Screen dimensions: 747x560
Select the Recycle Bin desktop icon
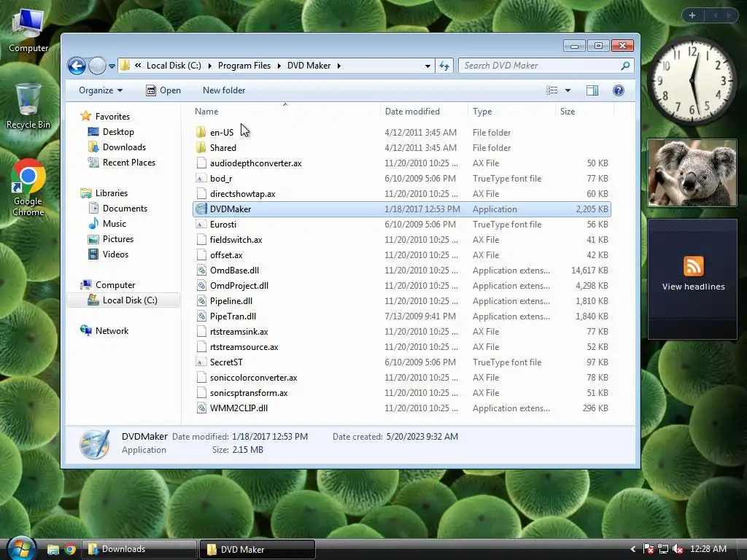pos(28,106)
